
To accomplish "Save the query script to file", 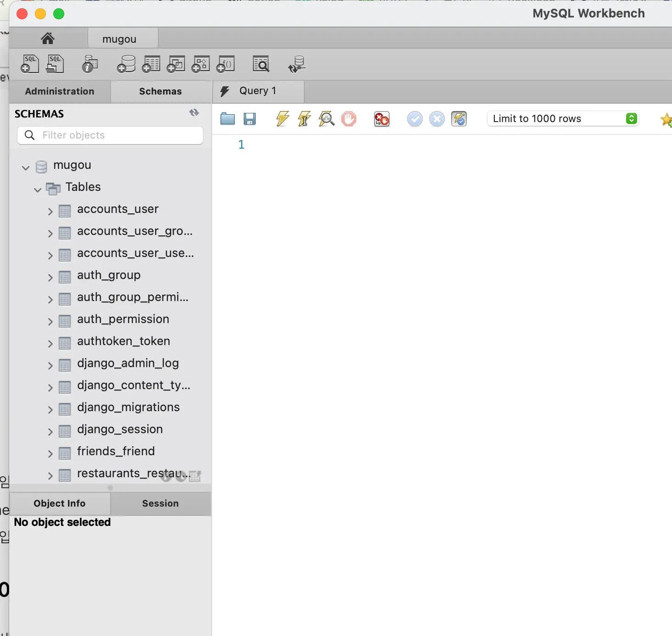I will pyautogui.click(x=250, y=119).
